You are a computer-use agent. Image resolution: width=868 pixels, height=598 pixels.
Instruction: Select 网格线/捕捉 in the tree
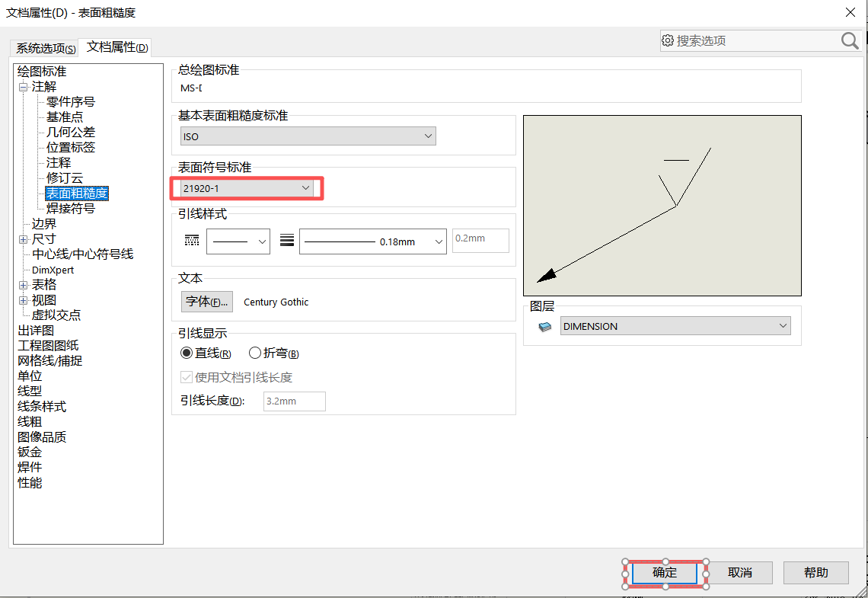point(49,361)
